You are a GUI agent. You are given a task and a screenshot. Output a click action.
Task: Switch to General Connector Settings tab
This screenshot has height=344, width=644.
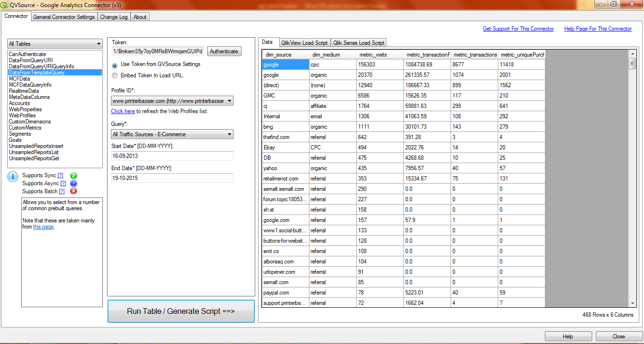[64, 17]
